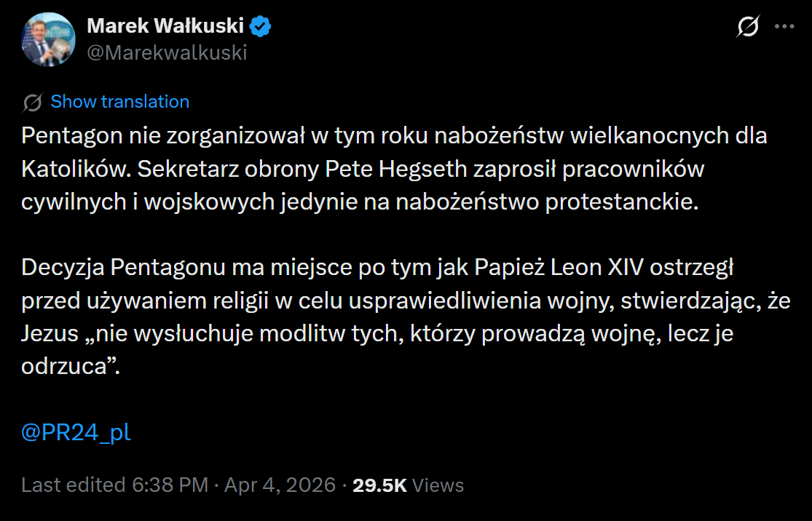Open the @Marekwalkuski handle link
The height and width of the screenshot is (521, 812).
[167, 52]
